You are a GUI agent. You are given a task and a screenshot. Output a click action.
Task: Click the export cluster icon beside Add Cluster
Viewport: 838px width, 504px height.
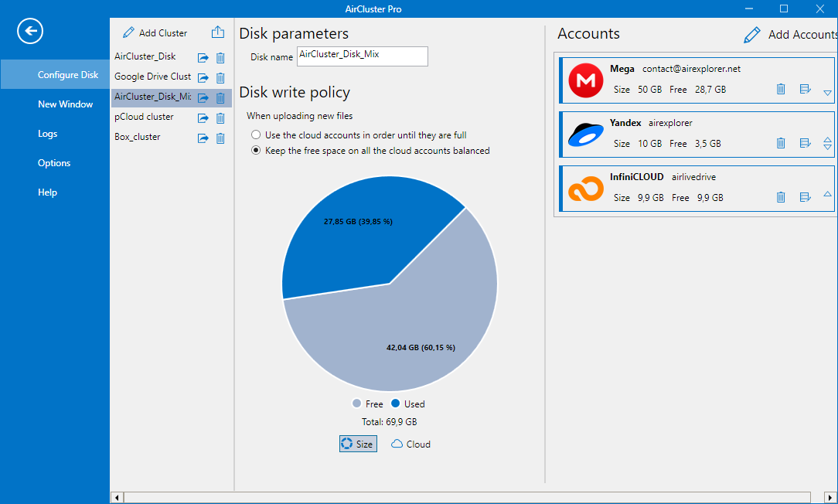pyautogui.click(x=217, y=32)
